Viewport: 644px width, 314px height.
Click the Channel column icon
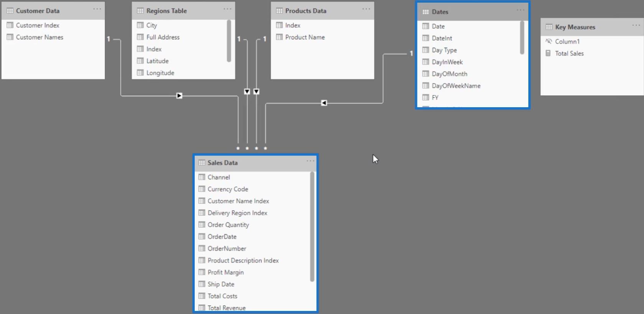coord(202,177)
